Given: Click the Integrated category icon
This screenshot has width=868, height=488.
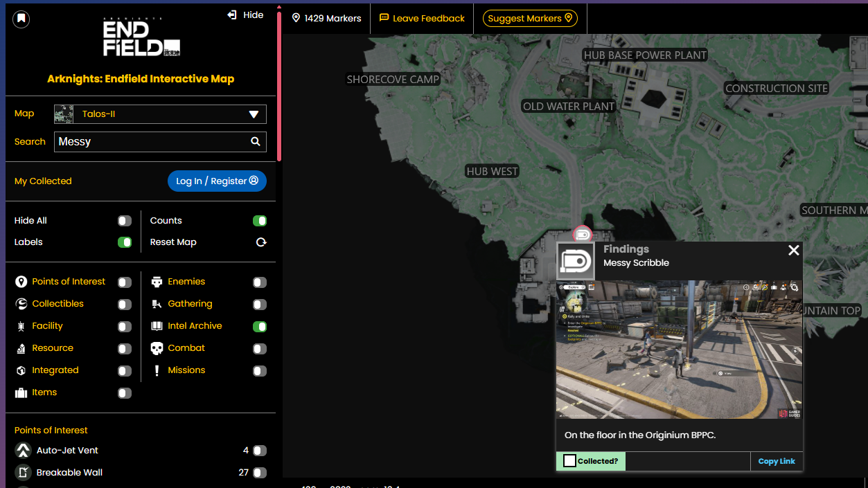Looking at the screenshot, I should click(21, 370).
